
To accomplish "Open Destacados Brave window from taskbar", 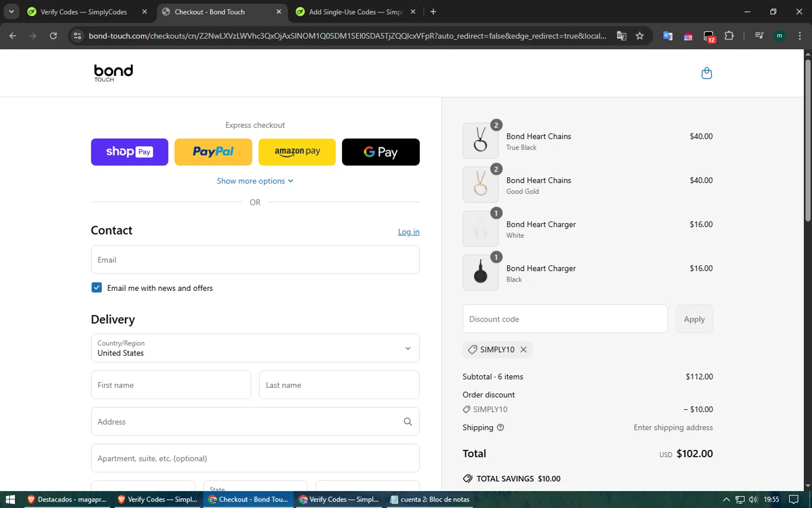I will tap(67, 499).
